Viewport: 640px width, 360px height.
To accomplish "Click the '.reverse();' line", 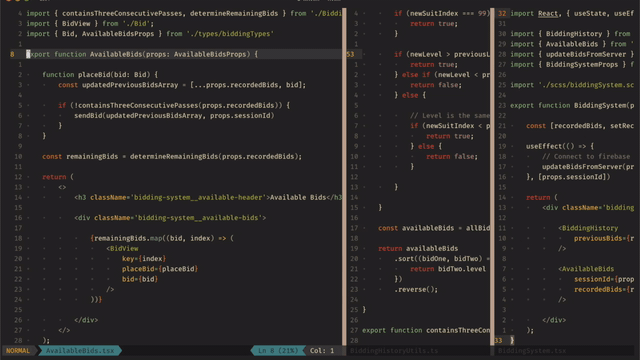I will coord(416,289).
